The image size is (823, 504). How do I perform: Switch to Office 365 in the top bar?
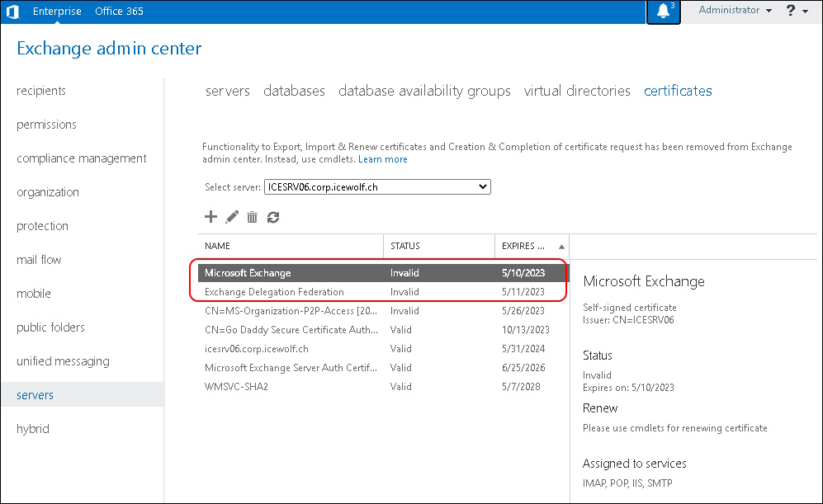click(119, 11)
